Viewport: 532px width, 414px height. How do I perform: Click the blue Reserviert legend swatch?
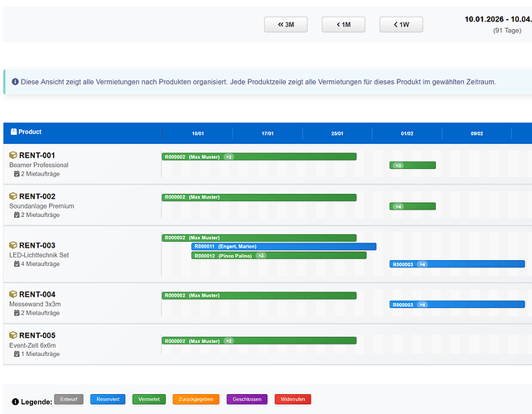point(108,399)
